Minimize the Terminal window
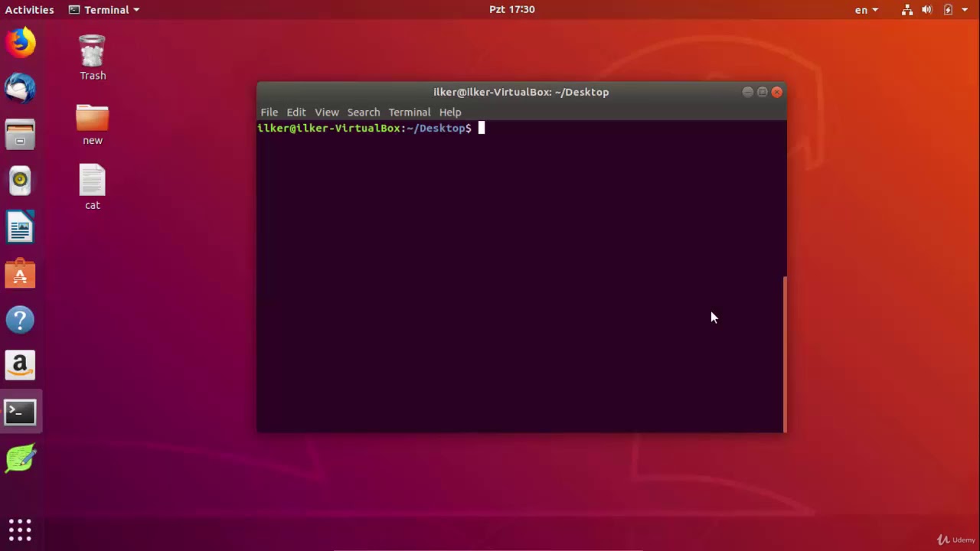This screenshot has width=980, height=551. [748, 92]
